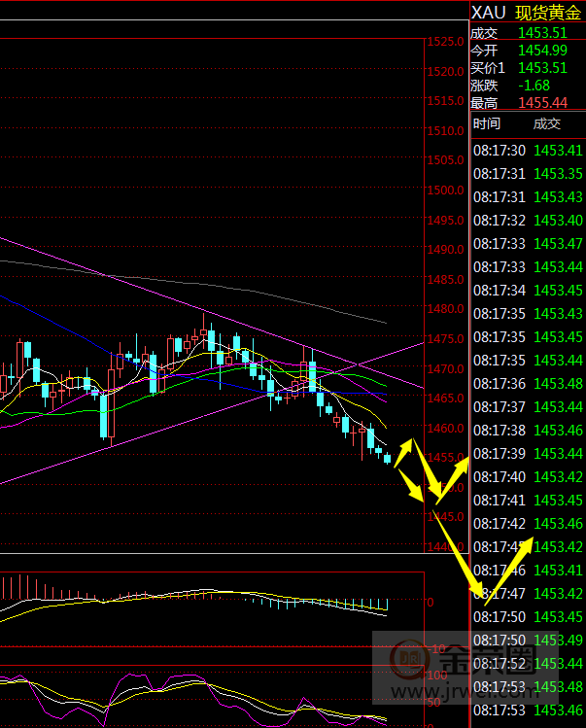Click 成交 column header beside 时间

547,123
